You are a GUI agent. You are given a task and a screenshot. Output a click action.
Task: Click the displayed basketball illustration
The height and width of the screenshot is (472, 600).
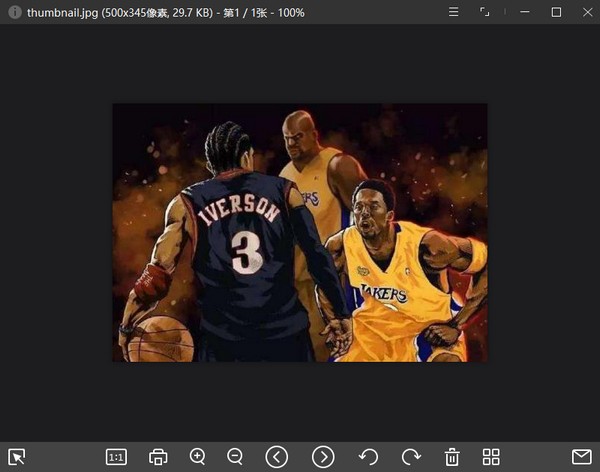299,232
